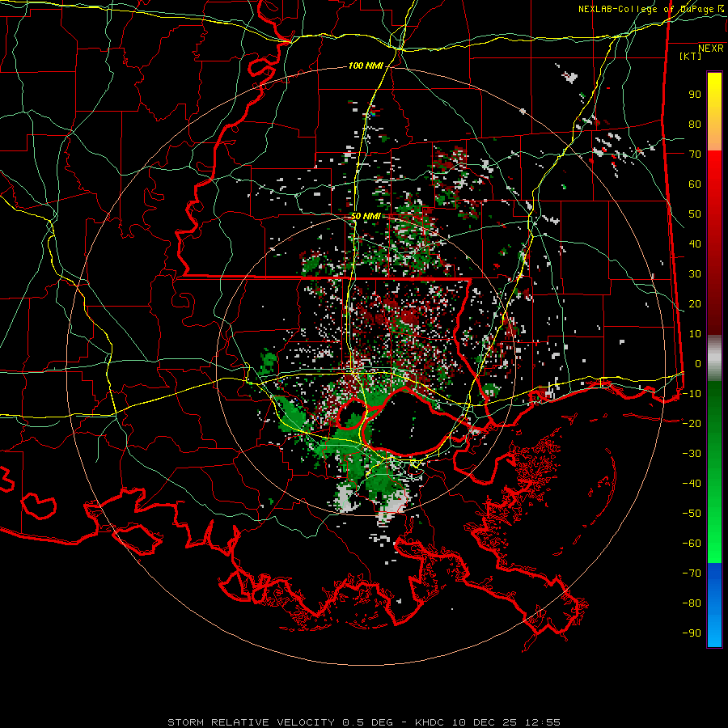
Task: Click the positive 70 knot scale label
Action: (x=695, y=154)
